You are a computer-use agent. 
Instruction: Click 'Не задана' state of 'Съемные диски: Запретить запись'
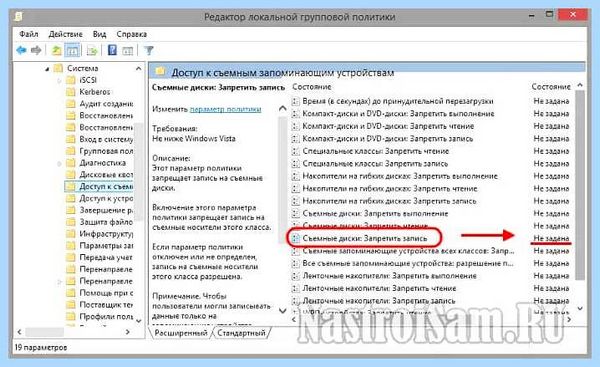[x=551, y=238]
